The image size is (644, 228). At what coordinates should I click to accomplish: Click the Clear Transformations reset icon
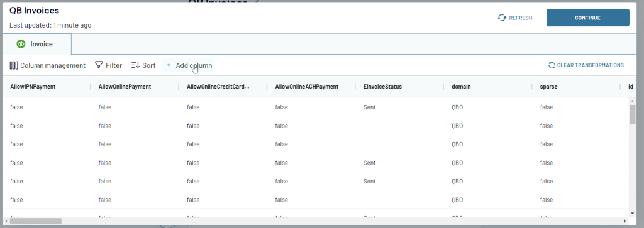pyautogui.click(x=552, y=65)
